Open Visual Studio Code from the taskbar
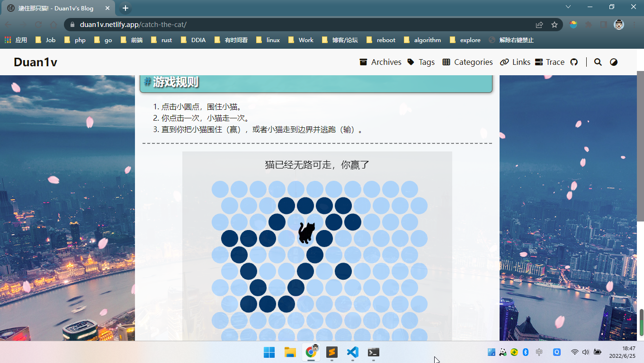644x363 pixels. 353,352
